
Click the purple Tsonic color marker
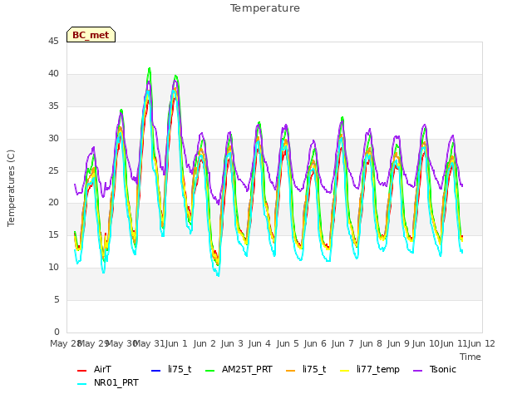coord(417,371)
